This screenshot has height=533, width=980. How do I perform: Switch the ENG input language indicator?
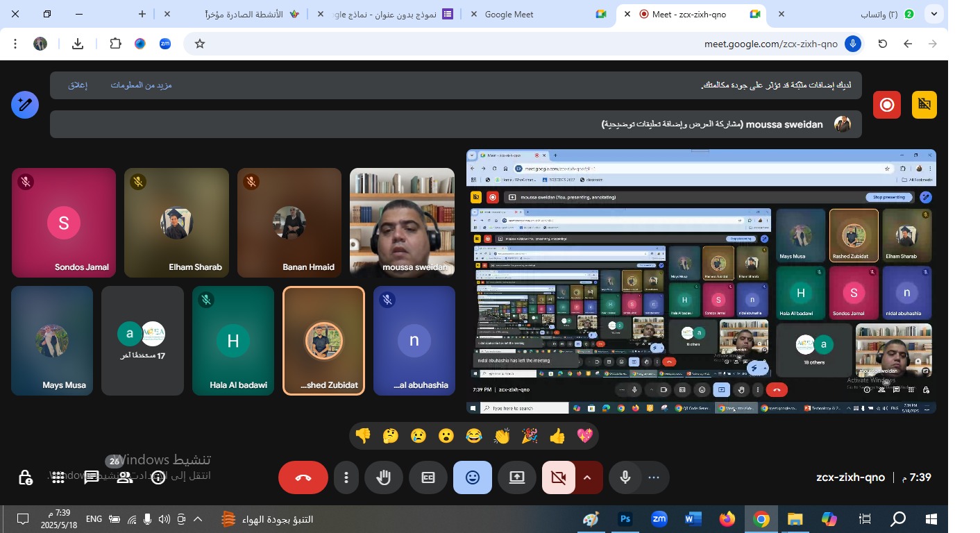[x=94, y=519]
